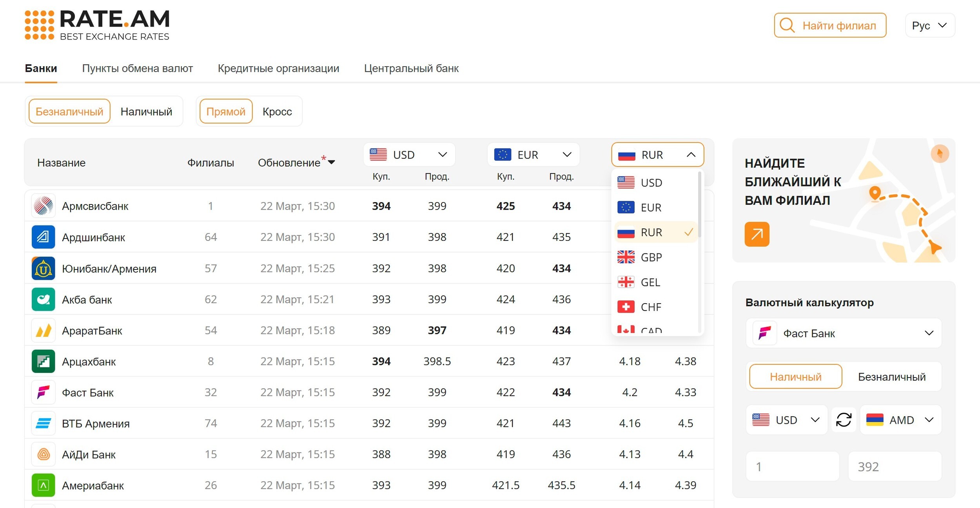980x508 pixels.
Task: Click the orange arrow icon in branch finder
Action: [757, 234]
